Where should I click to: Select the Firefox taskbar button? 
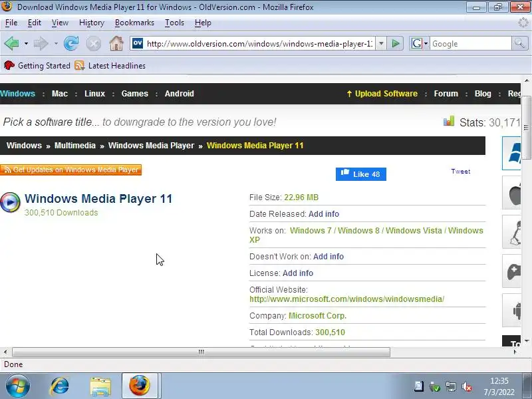coord(140,386)
